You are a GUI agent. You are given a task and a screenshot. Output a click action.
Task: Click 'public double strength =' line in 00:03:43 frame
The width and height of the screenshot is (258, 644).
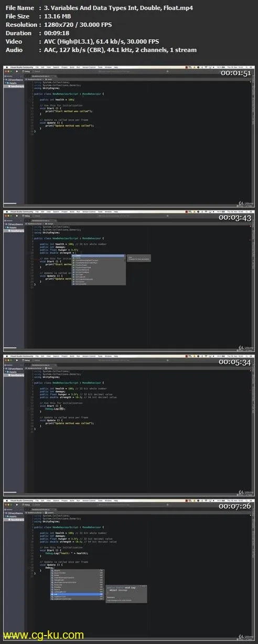coord(57,253)
